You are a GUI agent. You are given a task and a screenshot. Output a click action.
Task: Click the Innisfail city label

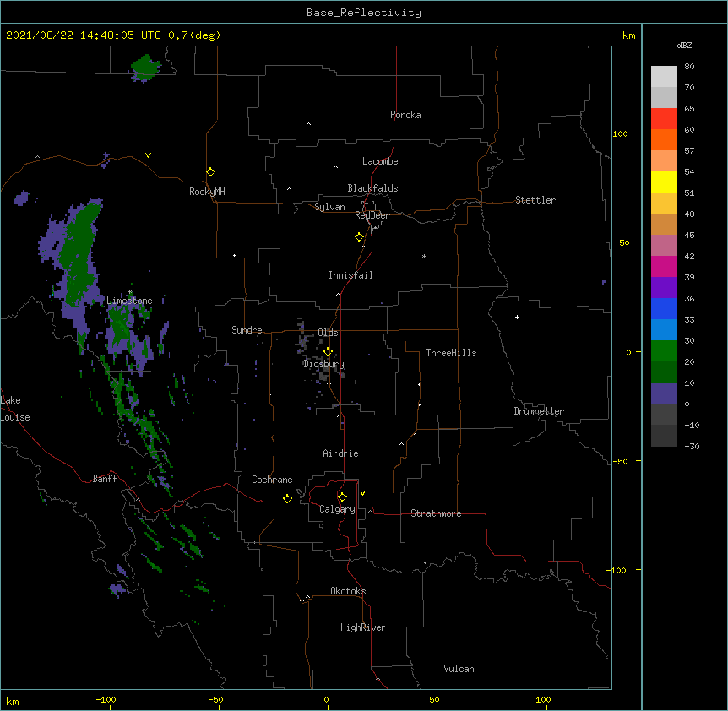[x=350, y=275]
